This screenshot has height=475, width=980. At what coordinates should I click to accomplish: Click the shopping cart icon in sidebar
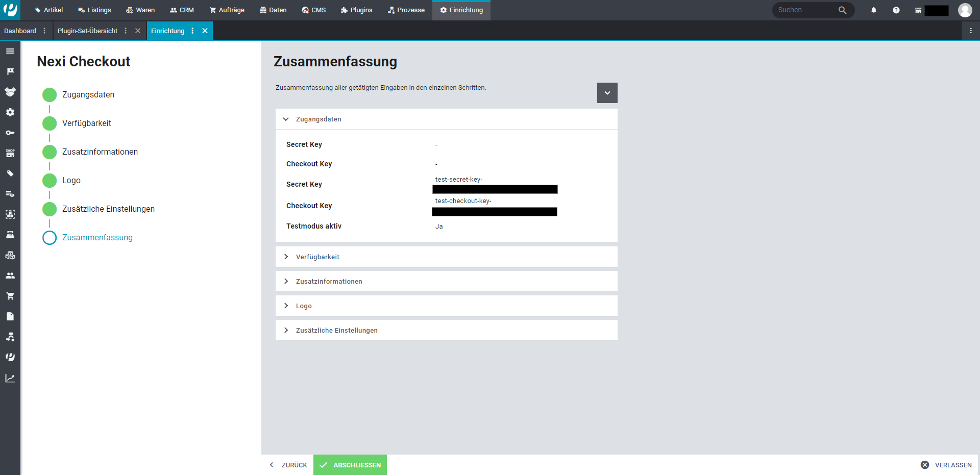click(x=10, y=296)
